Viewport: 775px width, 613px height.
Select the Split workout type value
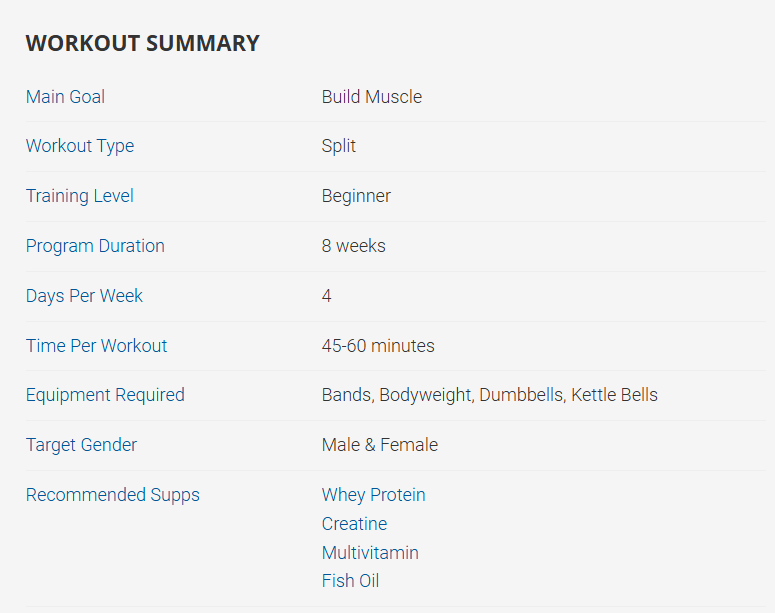(x=339, y=146)
